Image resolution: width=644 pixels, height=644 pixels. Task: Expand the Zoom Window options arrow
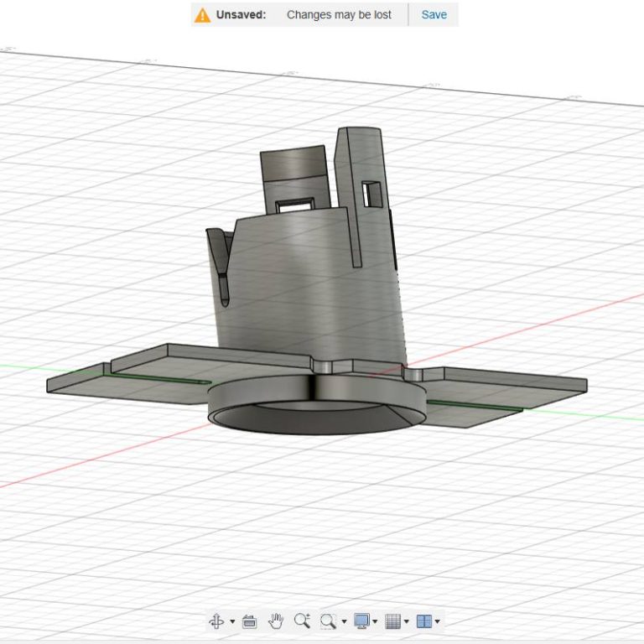[344, 622]
